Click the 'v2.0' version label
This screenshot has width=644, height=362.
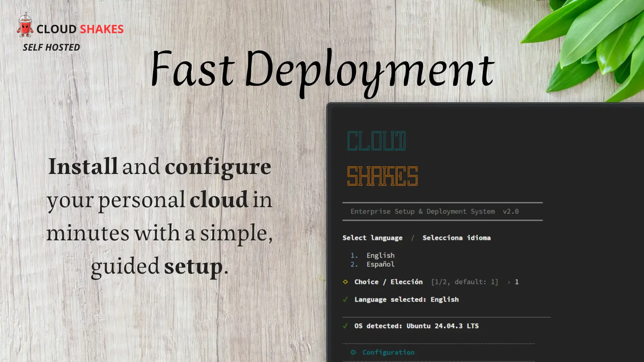pos(511,212)
